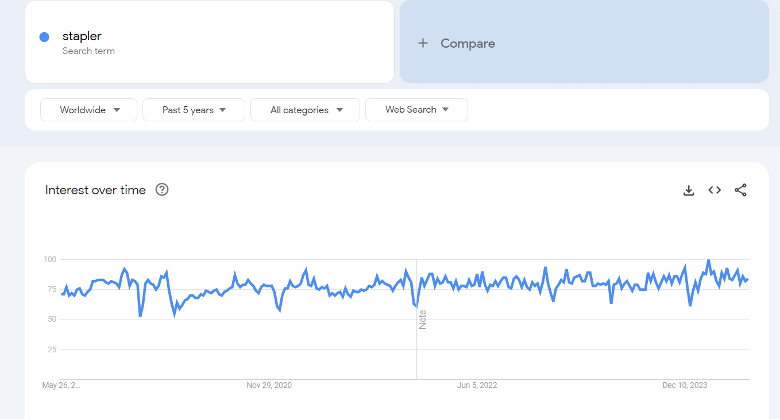Click the Web Search dropdown arrow
This screenshot has width=780, height=420.
coord(445,109)
